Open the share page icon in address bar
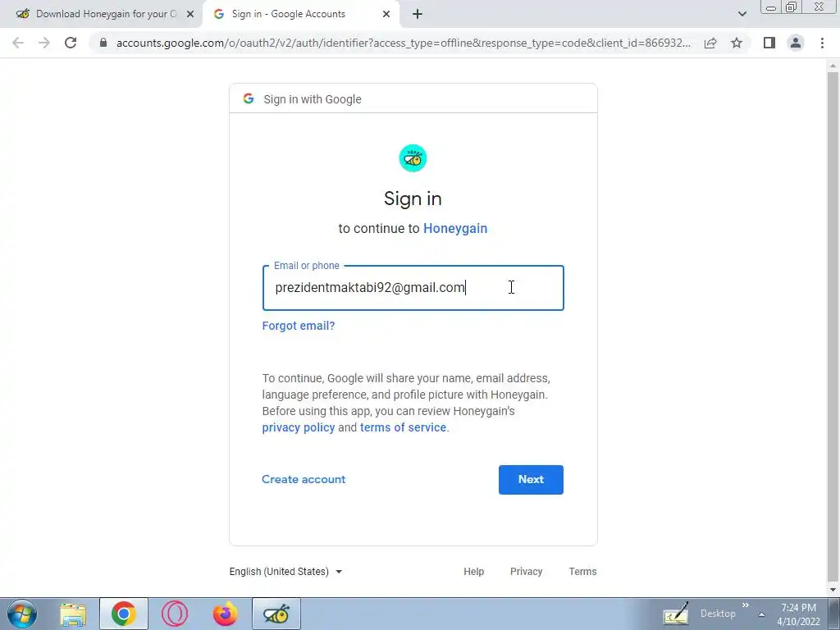840x630 pixels. pyautogui.click(x=710, y=43)
